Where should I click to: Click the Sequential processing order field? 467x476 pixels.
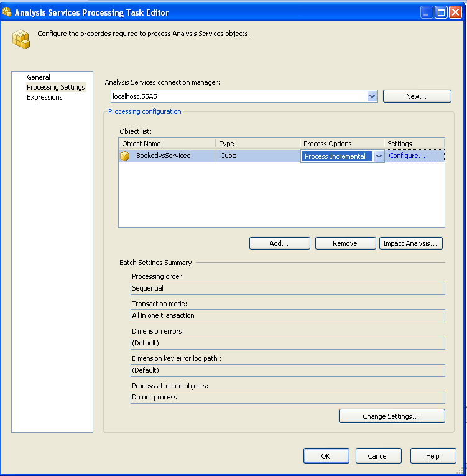pyautogui.click(x=288, y=288)
